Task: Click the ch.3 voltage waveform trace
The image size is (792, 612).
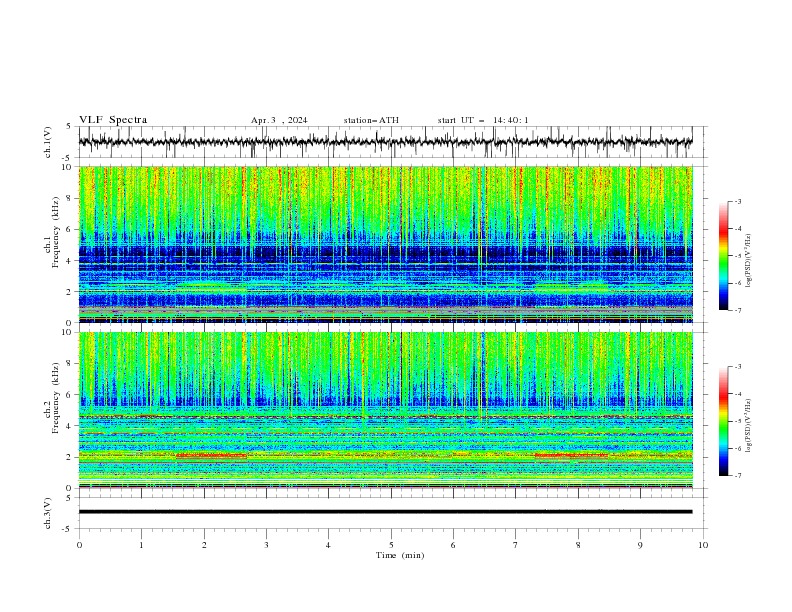Action: point(385,512)
